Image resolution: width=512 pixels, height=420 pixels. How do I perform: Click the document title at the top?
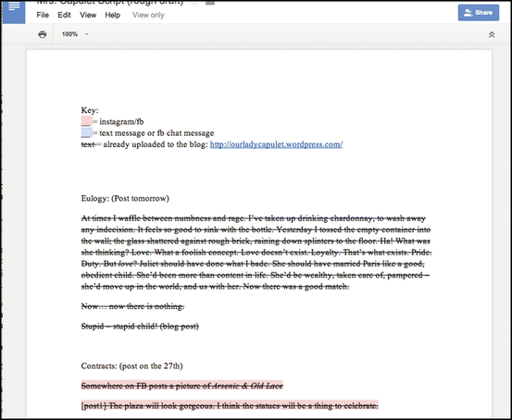click(x=109, y=3)
